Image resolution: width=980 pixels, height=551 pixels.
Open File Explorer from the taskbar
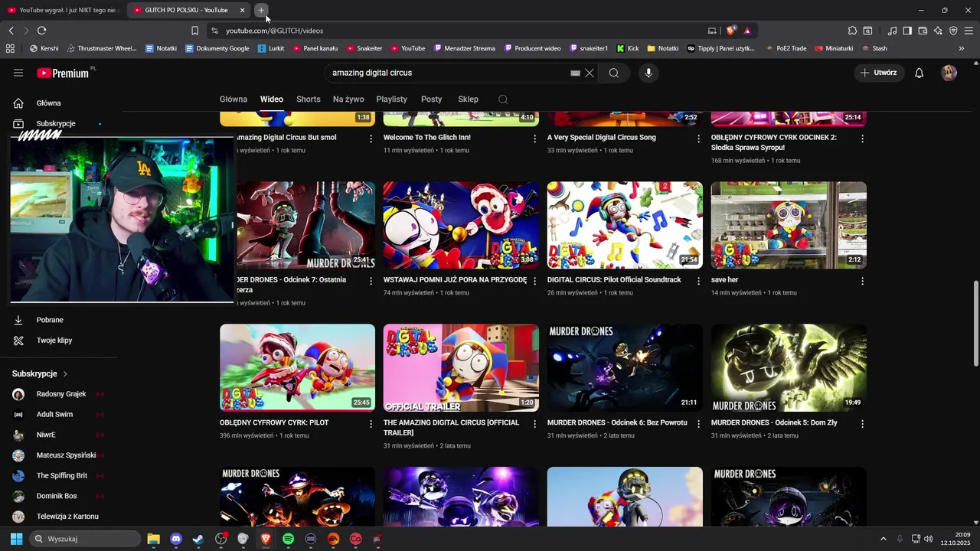pyautogui.click(x=153, y=539)
